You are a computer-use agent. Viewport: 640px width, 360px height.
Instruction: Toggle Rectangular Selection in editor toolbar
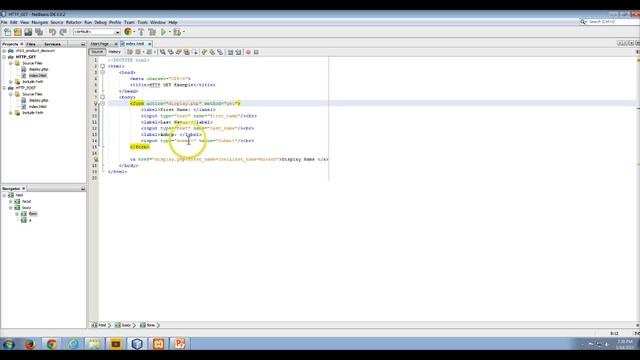point(195,52)
